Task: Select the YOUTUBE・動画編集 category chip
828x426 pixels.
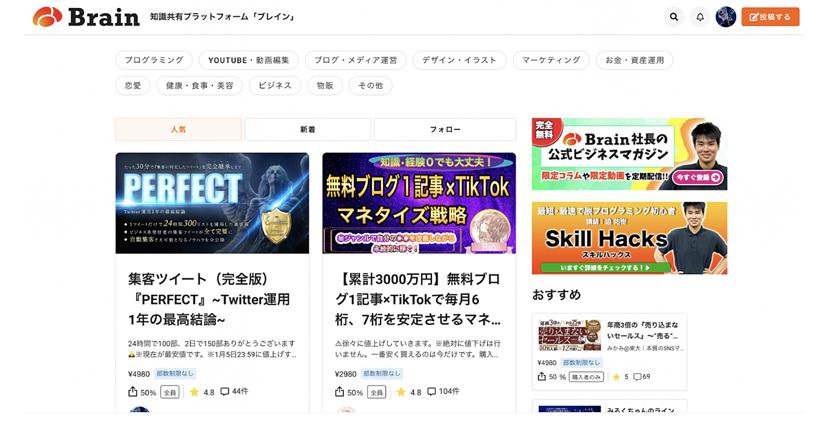Action: (x=249, y=60)
